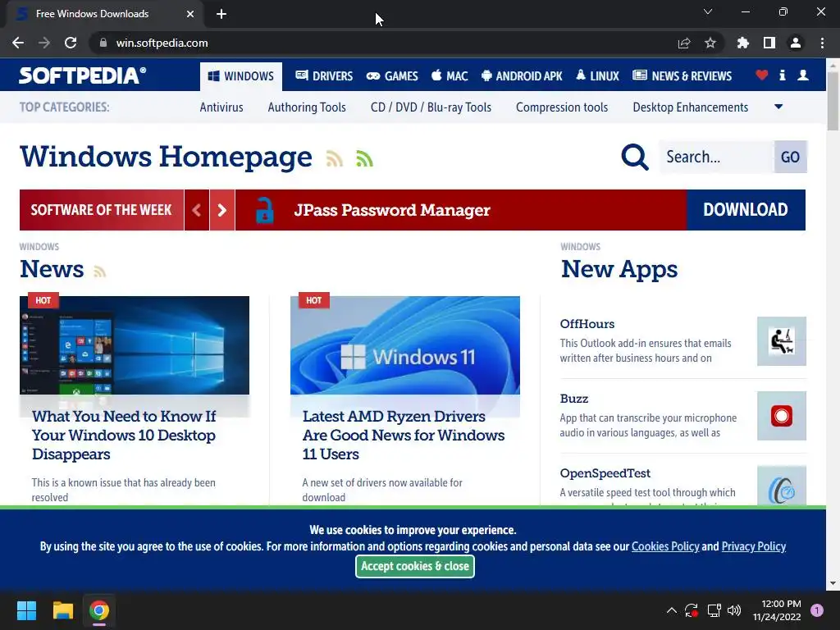Image resolution: width=840 pixels, height=630 pixels.
Task: Switch to the Android APK section
Action: [x=522, y=76]
